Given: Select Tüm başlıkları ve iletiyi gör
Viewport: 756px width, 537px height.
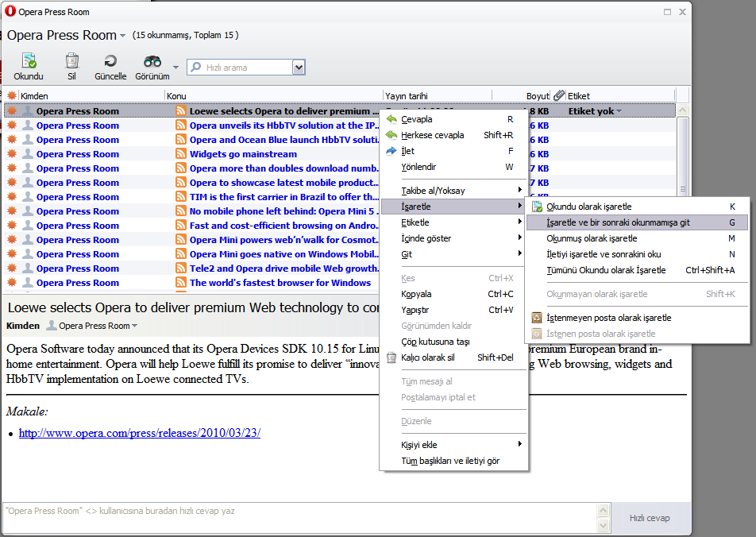Looking at the screenshot, I should click(x=453, y=461).
